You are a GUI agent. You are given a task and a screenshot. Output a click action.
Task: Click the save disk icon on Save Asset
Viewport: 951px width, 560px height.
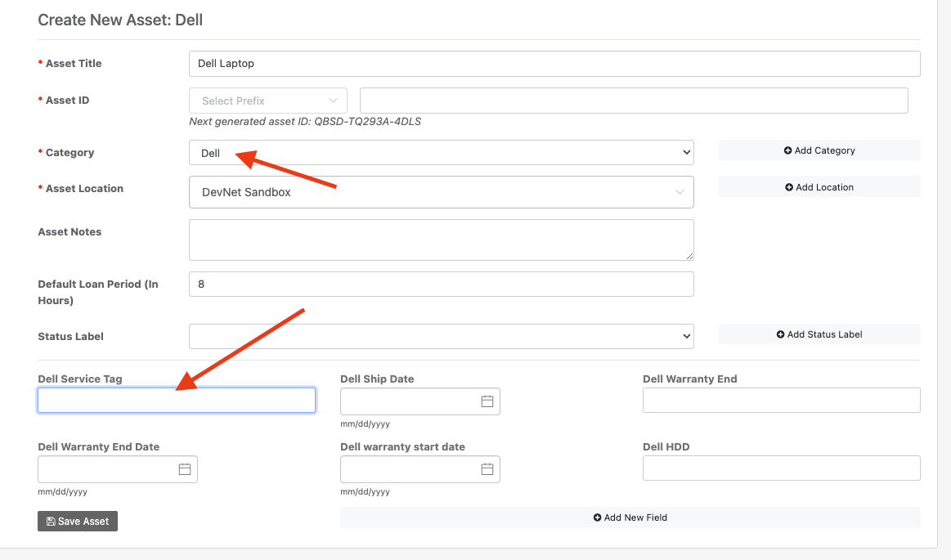pos(51,521)
